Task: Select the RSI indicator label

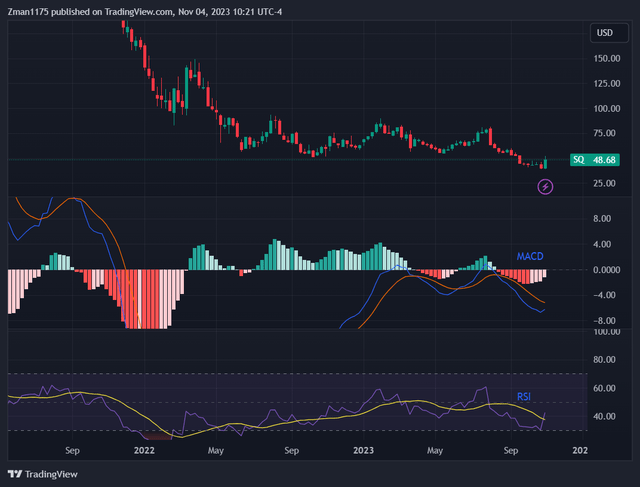Action: coord(523,397)
